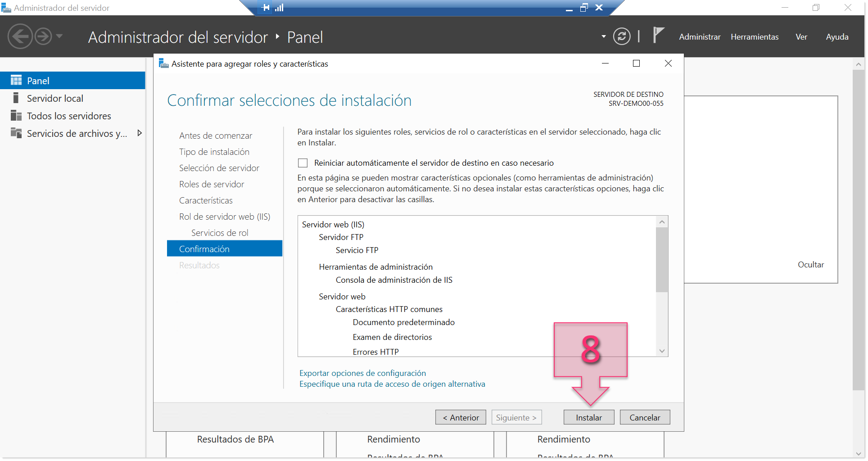The height and width of the screenshot is (461, 868).
Task: Click the Instalar button
Action: 588,417
